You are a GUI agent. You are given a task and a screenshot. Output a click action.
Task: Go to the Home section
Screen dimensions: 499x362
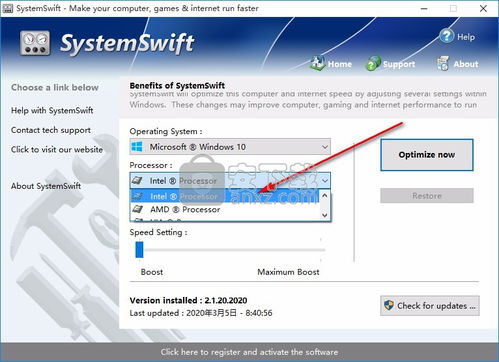pos(331,63)
